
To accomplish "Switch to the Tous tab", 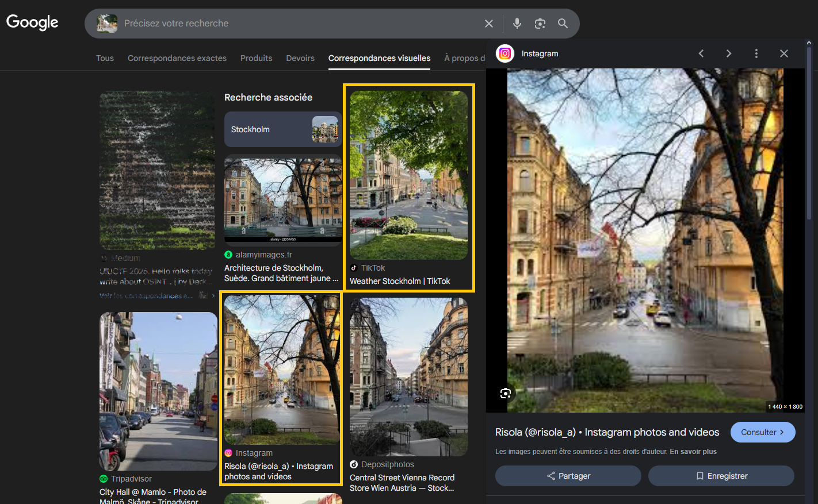I will pos(105,58).
